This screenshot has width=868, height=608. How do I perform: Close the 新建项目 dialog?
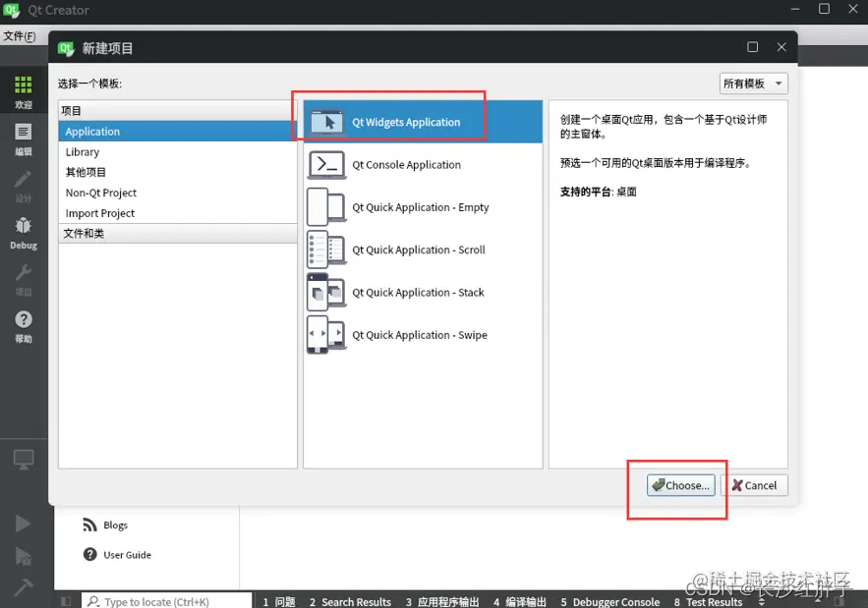tap(781, 47)
